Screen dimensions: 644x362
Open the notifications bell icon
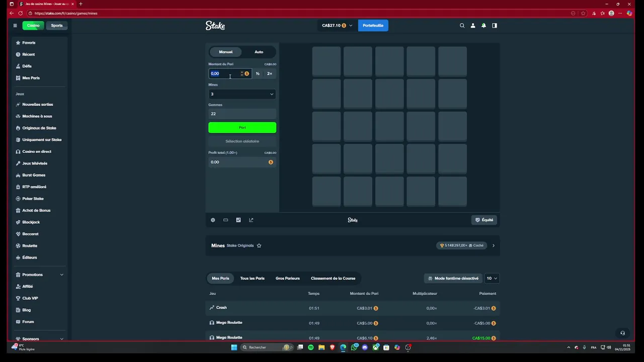pos(484,26)
